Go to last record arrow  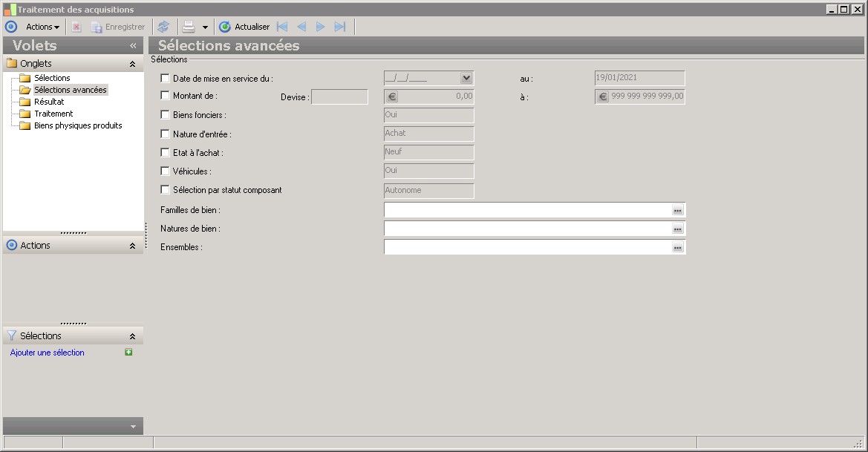[340, 27]
